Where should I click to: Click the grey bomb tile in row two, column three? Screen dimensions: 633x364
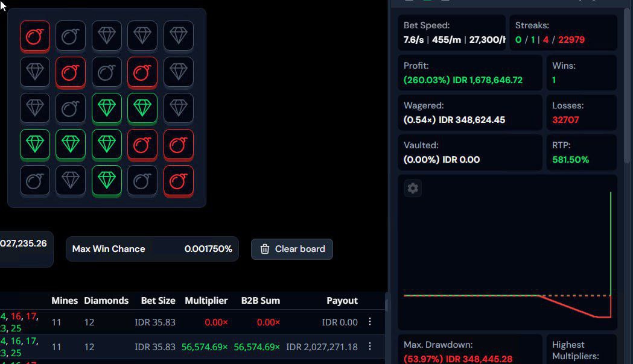point(107,72)
